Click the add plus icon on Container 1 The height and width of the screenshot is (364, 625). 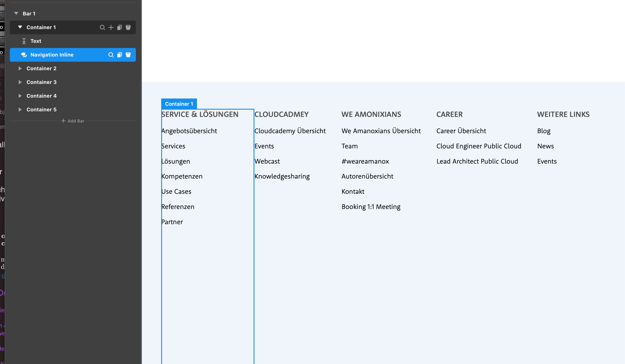(x=111, y=27)
